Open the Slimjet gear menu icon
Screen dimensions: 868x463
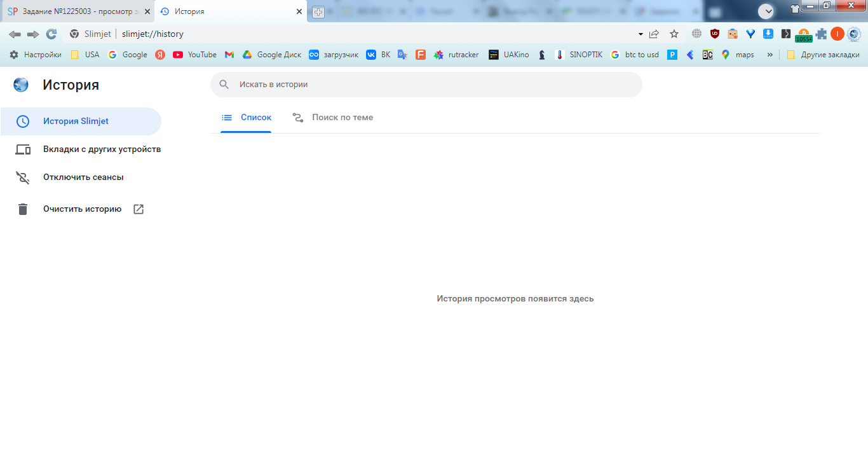(853, 34)
